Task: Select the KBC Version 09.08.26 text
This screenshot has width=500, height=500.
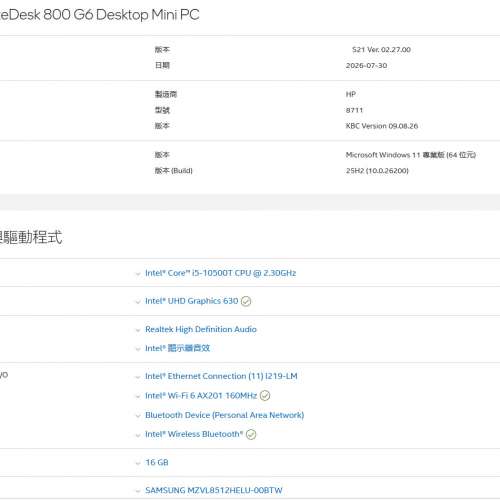Action: 382,126
